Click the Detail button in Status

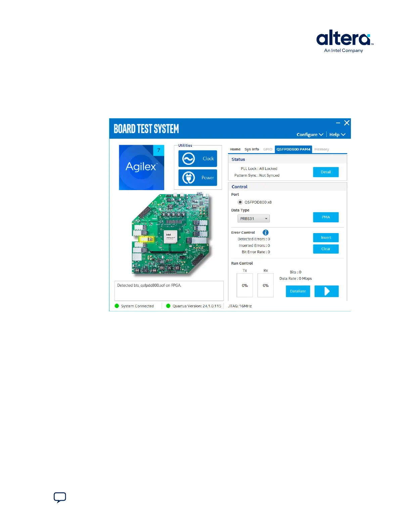(326, 172)
